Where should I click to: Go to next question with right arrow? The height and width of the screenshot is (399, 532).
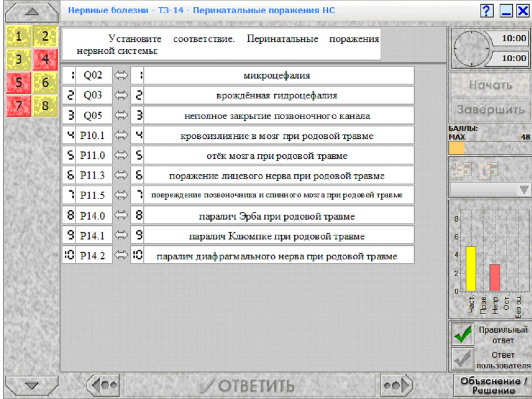tap(397, 385)
